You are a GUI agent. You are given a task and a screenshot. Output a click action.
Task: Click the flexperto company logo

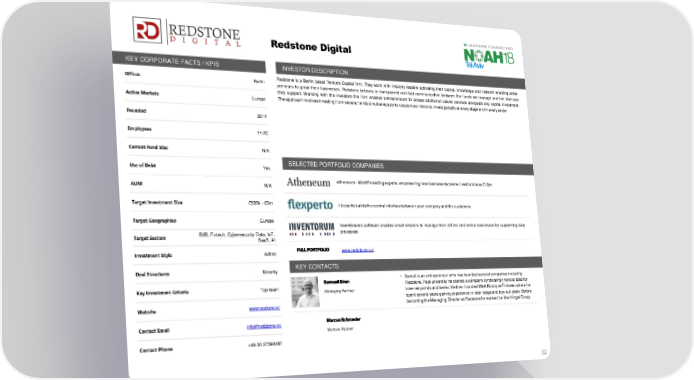(310, 204)
